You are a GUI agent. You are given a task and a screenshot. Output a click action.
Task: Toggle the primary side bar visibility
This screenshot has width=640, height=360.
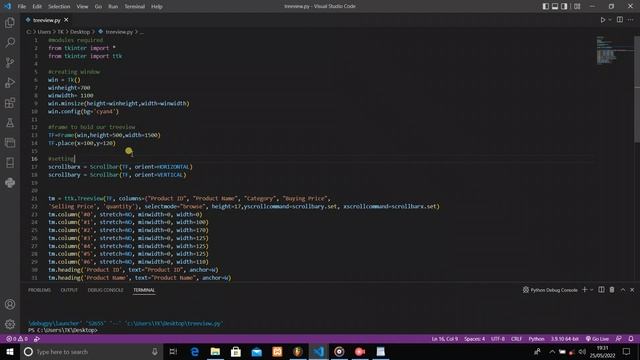545,6
